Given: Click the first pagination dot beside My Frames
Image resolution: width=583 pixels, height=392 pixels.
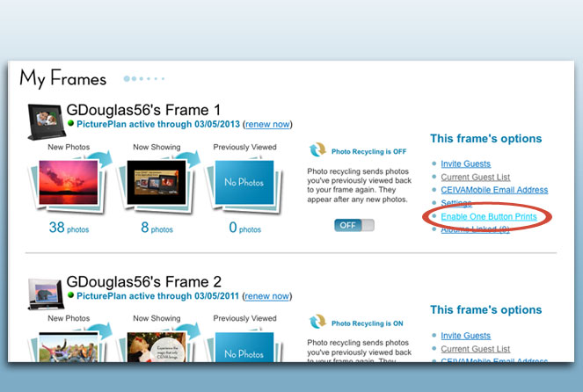Looking at the screenshot, I should [x=127, y=78].
